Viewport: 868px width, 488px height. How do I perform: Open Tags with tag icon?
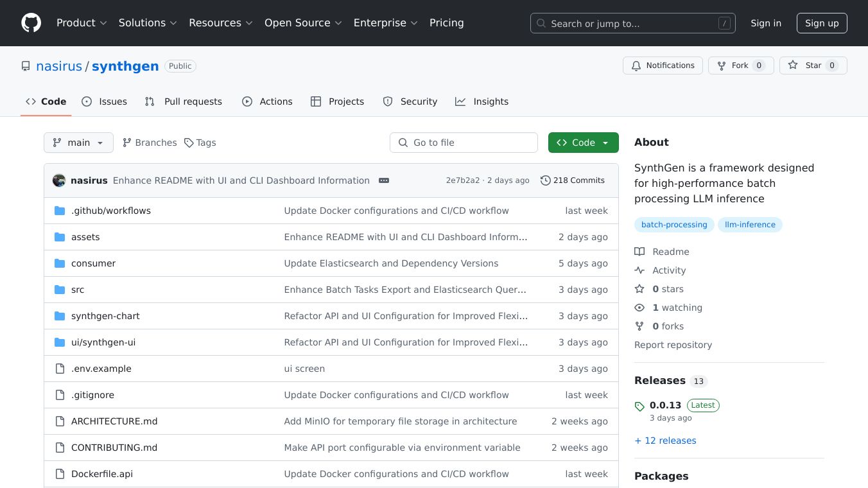pyautogui.click(x=200, y=143)
